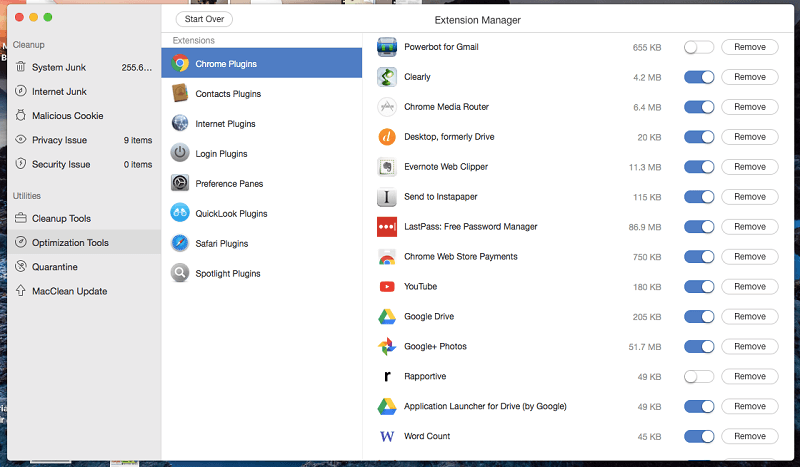Toggle off Desktop, formerly Drive
This screenshot has height=467, width=800.
tap(698, 137)
